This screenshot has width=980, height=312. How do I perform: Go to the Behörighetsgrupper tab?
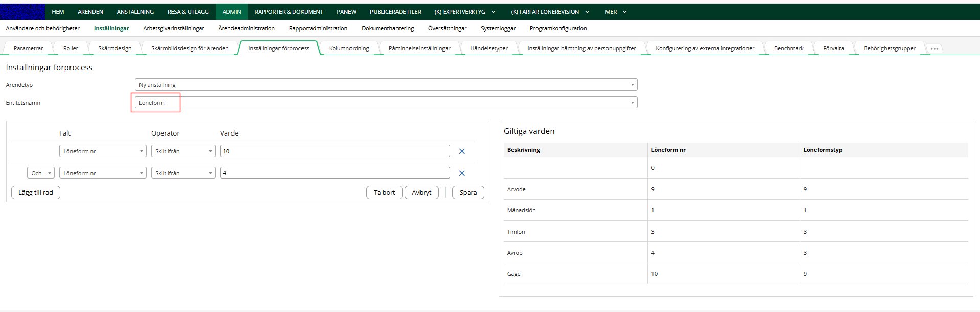click(x=889, y=48)
